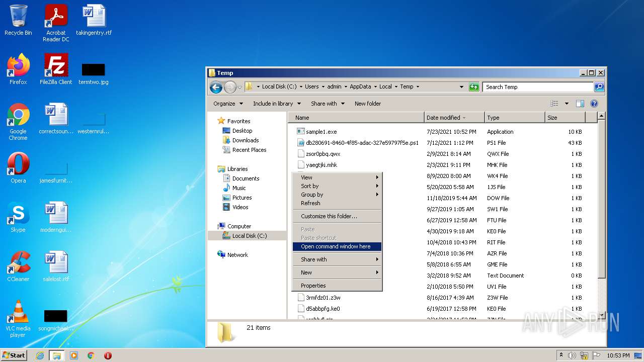Open Explorer help question-mark icon

[x=594, y=104]
